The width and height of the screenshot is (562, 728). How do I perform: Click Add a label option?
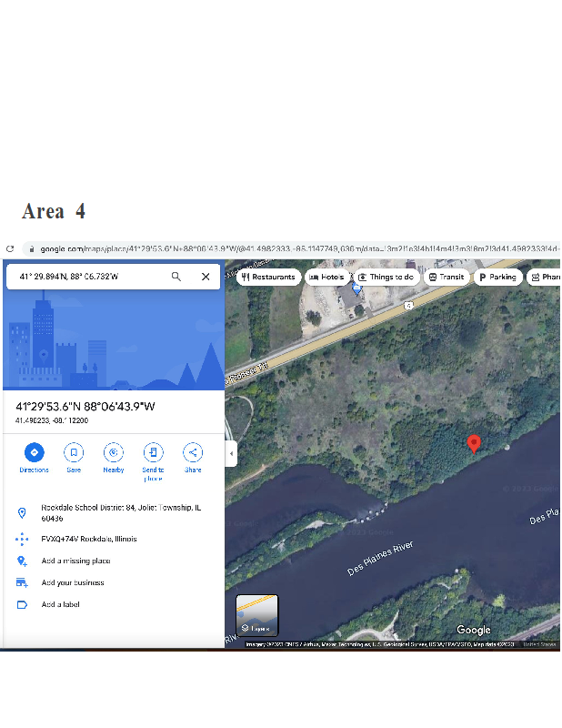click(61, 605)
